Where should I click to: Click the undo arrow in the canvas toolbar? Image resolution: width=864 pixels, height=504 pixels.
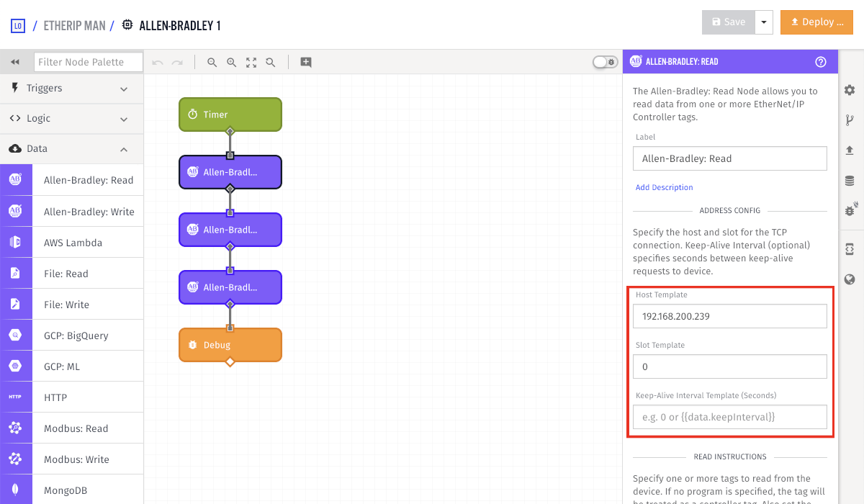coord(158,63)
